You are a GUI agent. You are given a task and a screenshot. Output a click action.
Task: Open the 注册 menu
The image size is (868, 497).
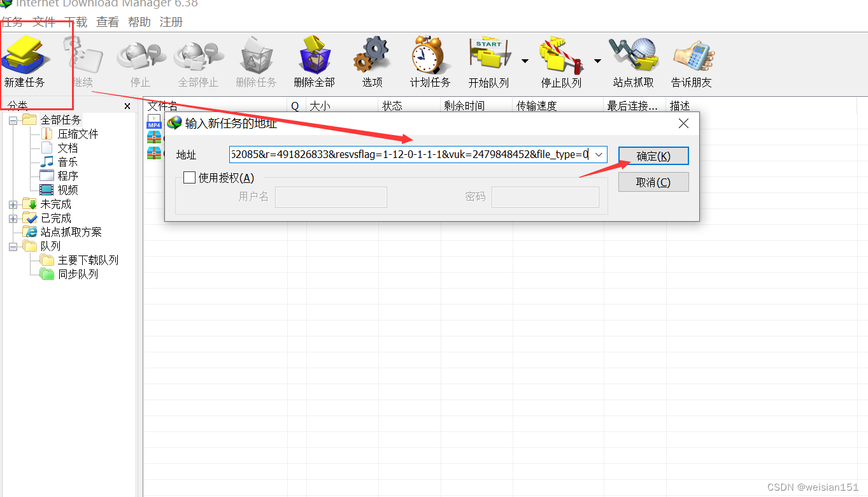171,22
